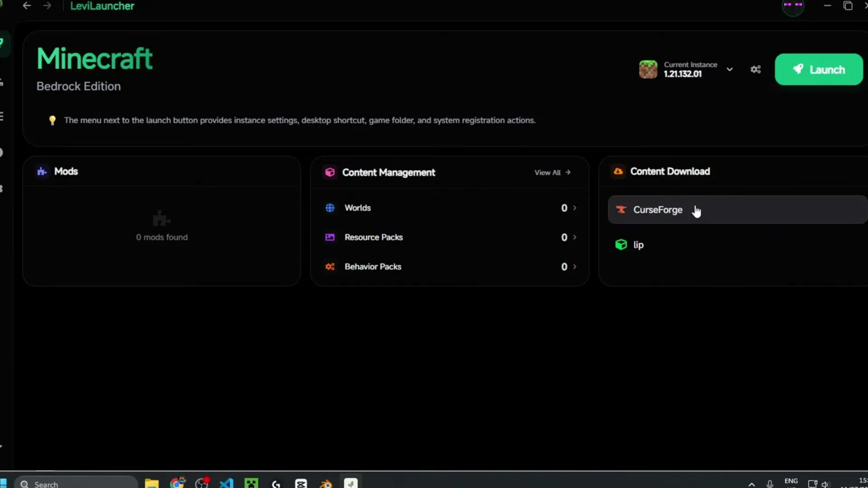Viewport: 868px width, 488px height.
Task: Click the Windows taskbar Search box
Action: (76, 483)
